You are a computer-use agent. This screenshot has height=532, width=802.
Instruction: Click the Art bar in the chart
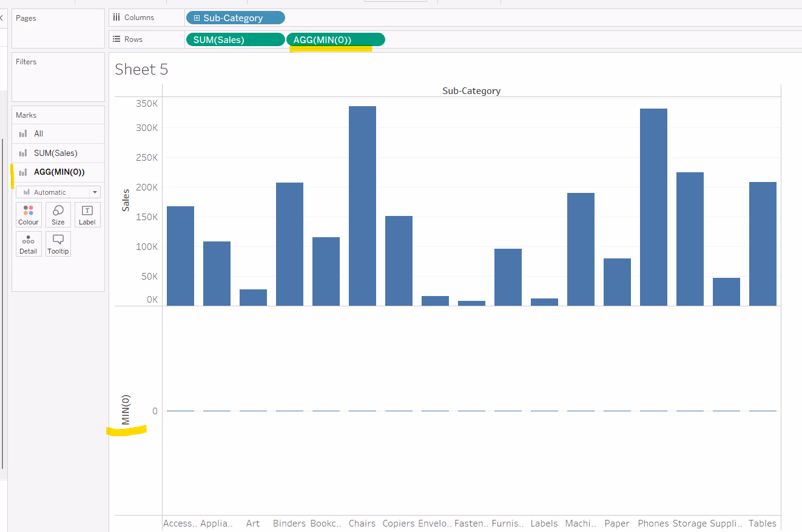coord(253,297)
